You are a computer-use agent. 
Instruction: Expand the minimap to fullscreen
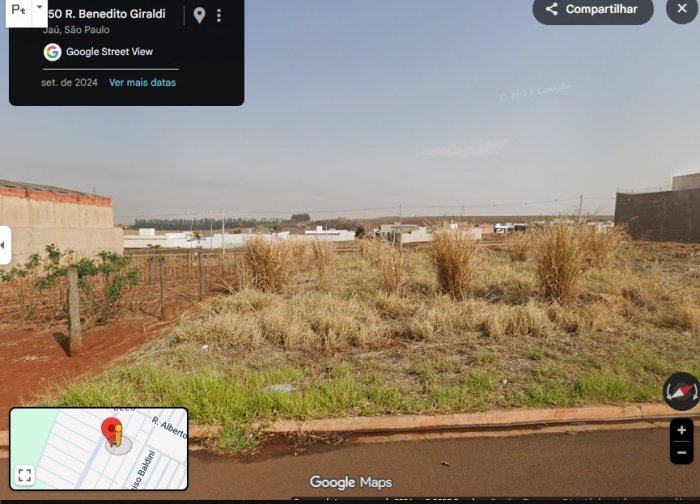pyautogui.click(x=25, y=475)
